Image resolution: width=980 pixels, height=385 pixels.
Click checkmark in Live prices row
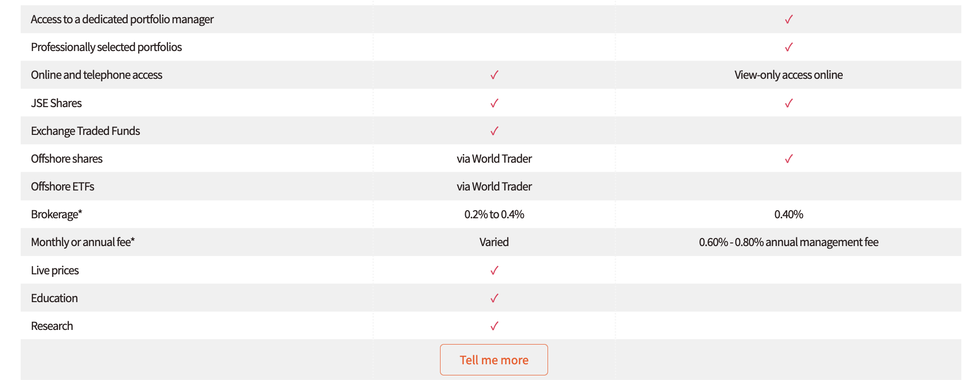(495, 270)
